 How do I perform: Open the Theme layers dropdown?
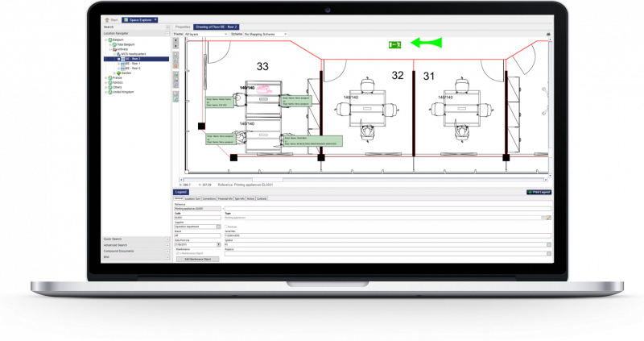(206, 34)
